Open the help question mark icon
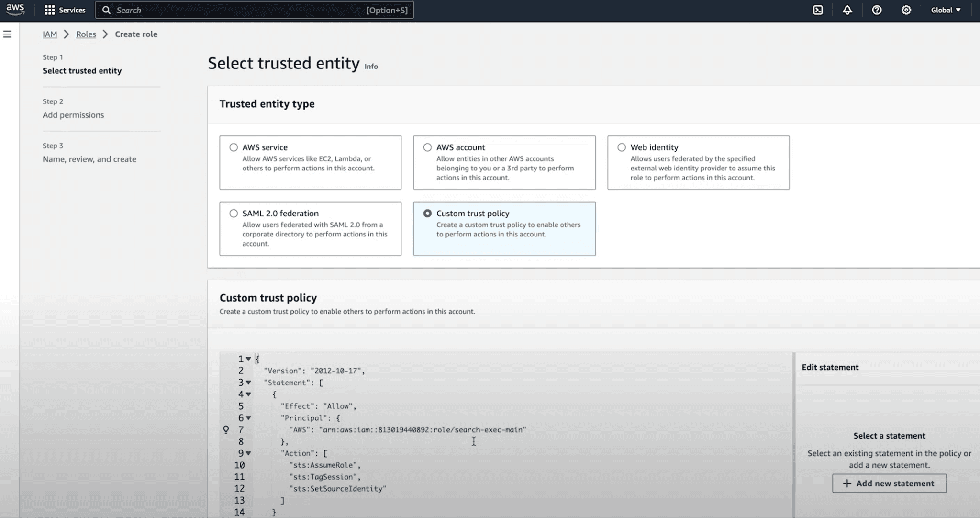The image size is (980, 518). 877,10
